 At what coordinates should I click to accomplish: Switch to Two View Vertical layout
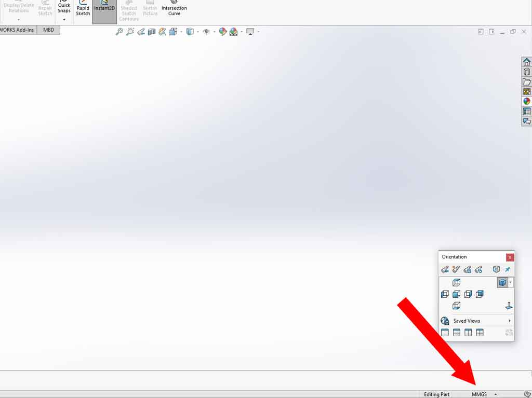click(468, 333)
